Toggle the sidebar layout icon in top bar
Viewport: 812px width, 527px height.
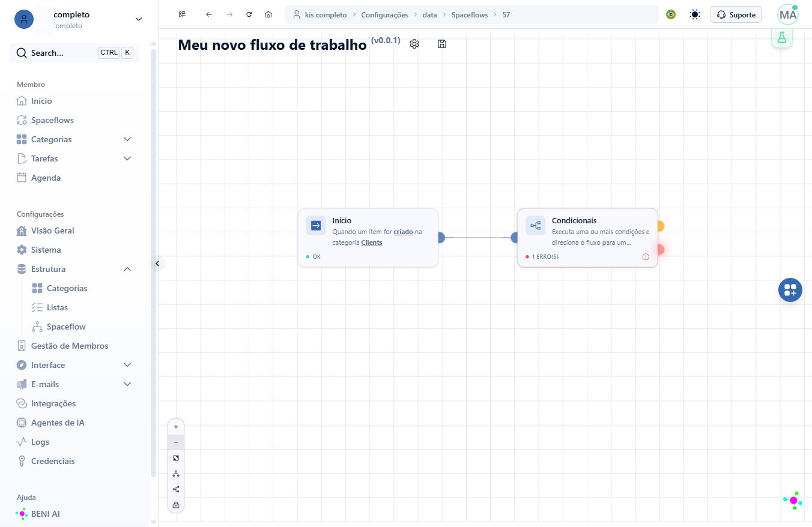182,14
